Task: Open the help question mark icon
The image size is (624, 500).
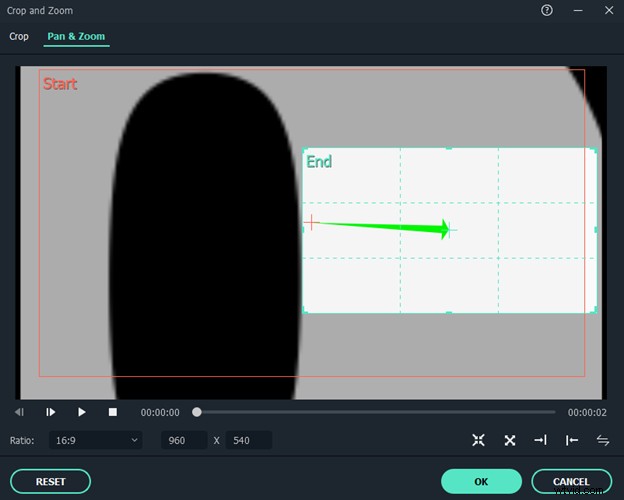Action: (x=547, y=10)
